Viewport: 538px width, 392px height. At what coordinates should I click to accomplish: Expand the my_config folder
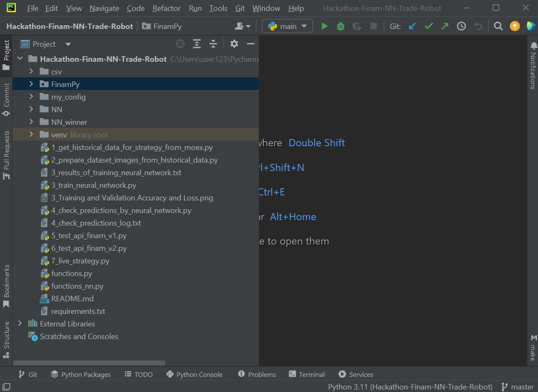31,97
